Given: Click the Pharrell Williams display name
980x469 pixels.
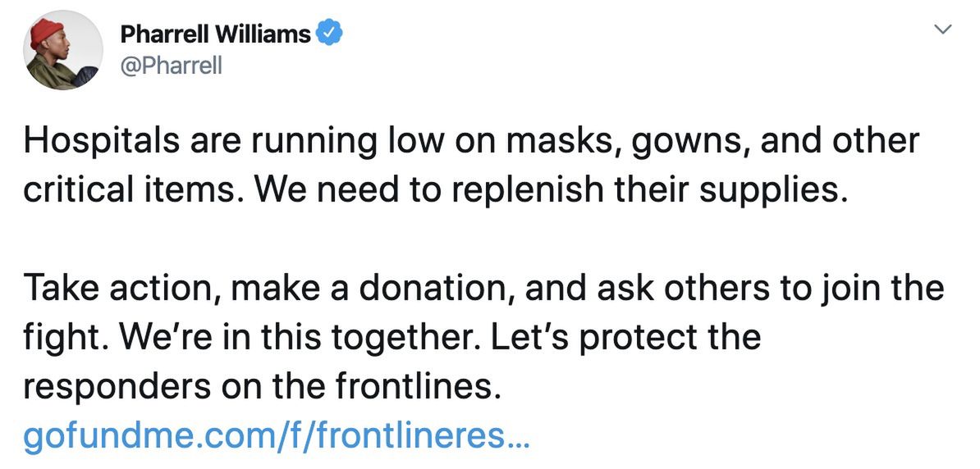Looking at the screenshot, I should [x=215, y=34].
